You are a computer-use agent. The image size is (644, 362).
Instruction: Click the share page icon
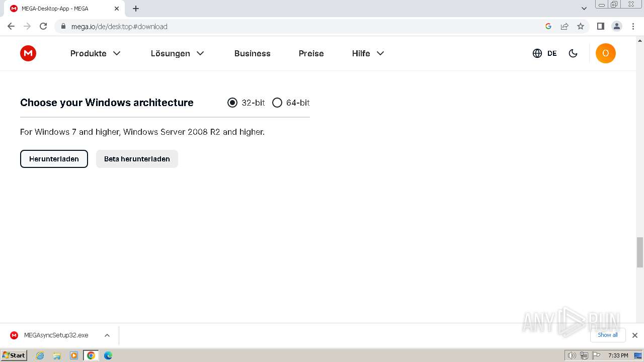coord(565,26)
